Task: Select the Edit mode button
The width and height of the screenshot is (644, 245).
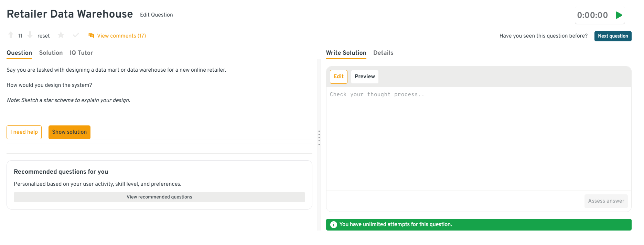Action: pos(339,76)
